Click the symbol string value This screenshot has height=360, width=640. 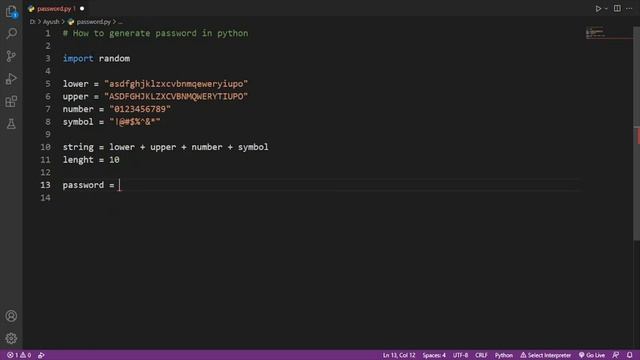[135, 122]
